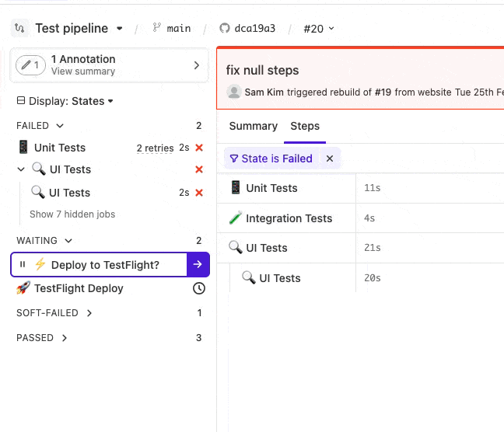Click the pipeline icon beside Test pipeline

[19, 29]
